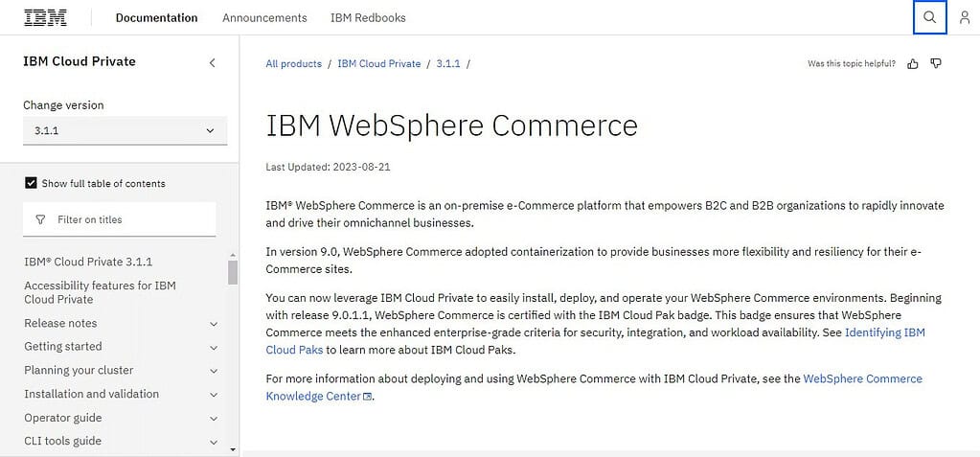
Task: Click the IBM WebSphere Commerce heading
Action: pos(452,126)
